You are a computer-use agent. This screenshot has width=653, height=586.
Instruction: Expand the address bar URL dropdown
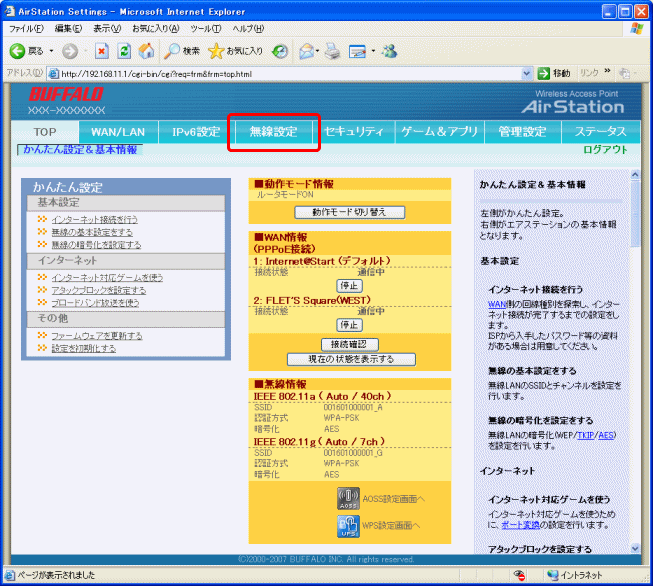527,74
